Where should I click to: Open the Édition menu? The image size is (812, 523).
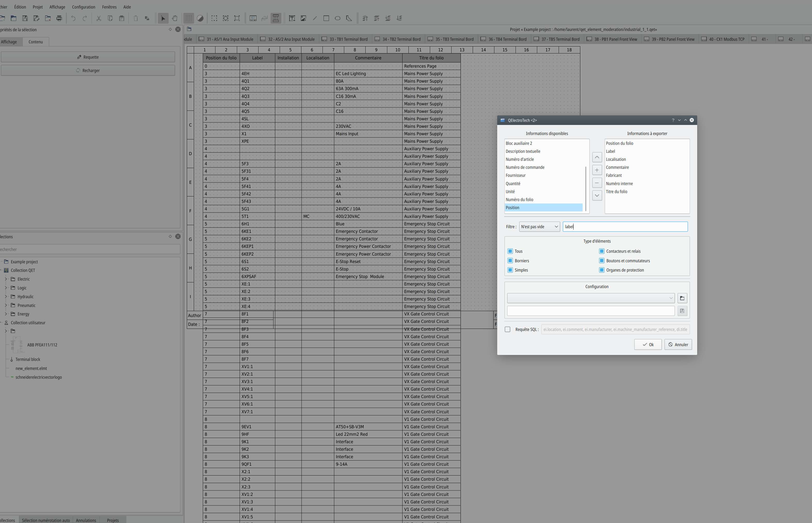pyautogui.click(x=20, y=7)
